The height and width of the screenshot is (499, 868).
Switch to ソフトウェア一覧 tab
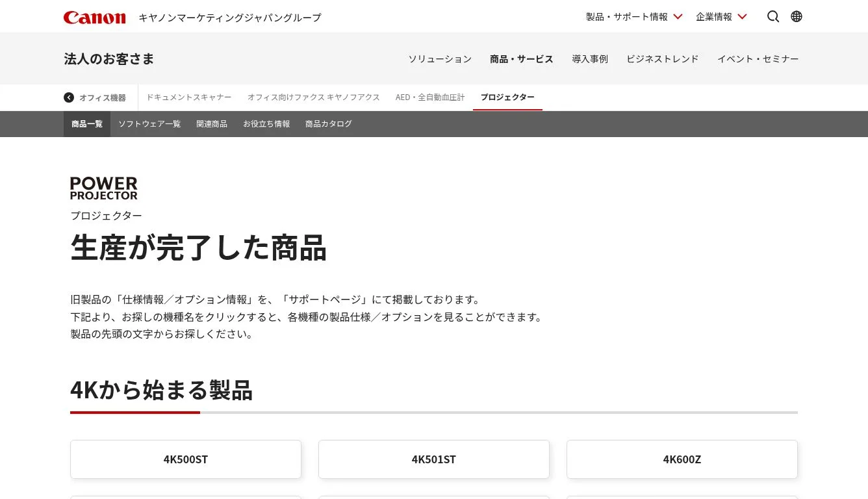[x=149, y=124]
